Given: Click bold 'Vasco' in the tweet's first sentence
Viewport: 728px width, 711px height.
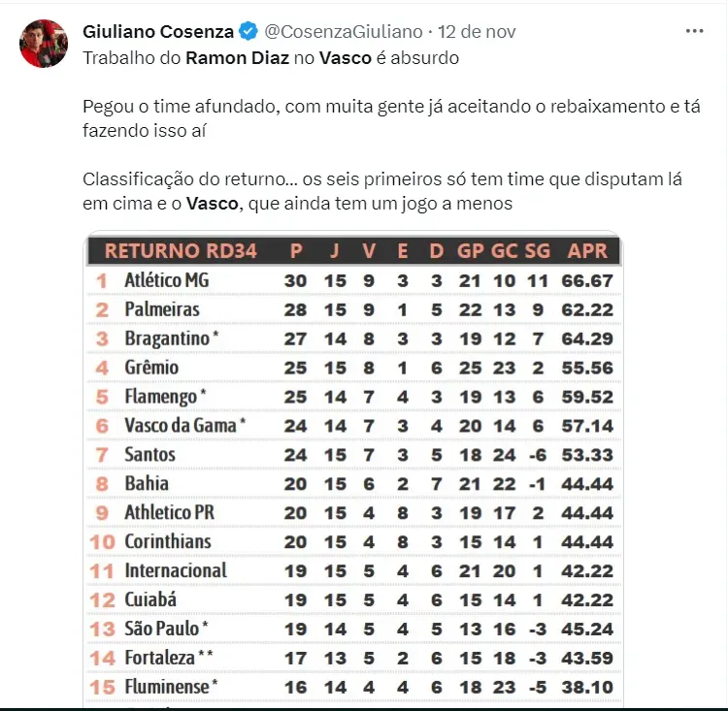Looking at the screenshot, I should tap(345, 57).
